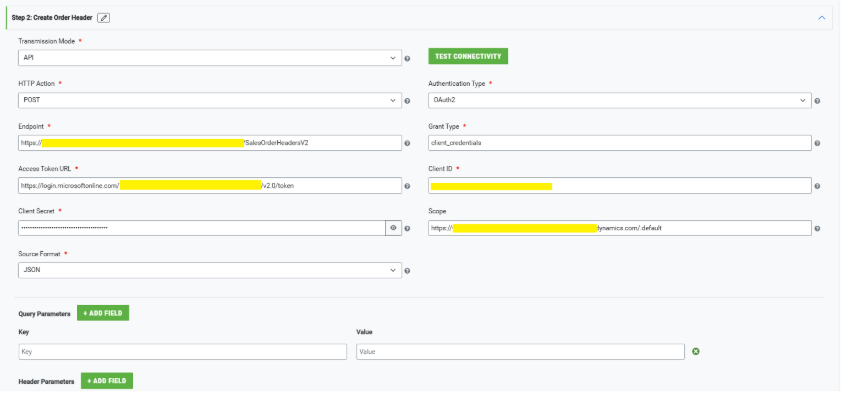Focus the Access Token URL field
843x394 pixels.
(x=210, y=185)
